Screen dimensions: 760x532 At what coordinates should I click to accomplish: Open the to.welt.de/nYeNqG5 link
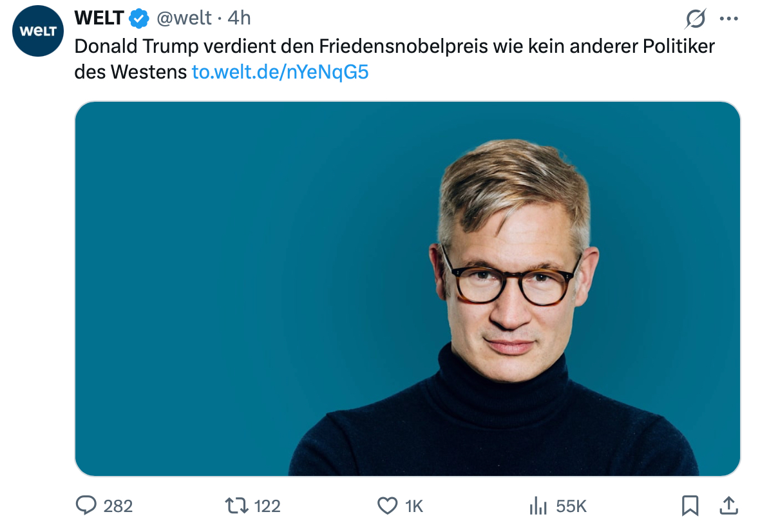click(280, 71)
